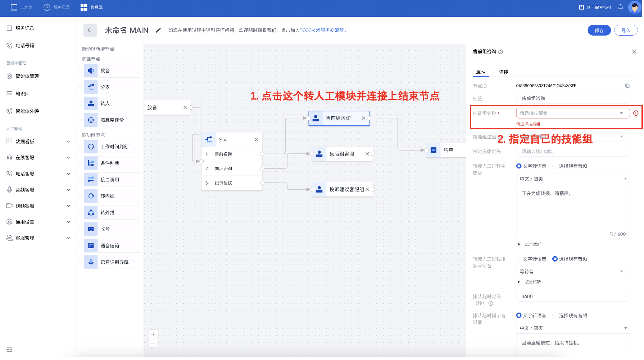This screenshot has height=360, width=644.
Task: Click the back arrow button
Action: tap(90, 30)
